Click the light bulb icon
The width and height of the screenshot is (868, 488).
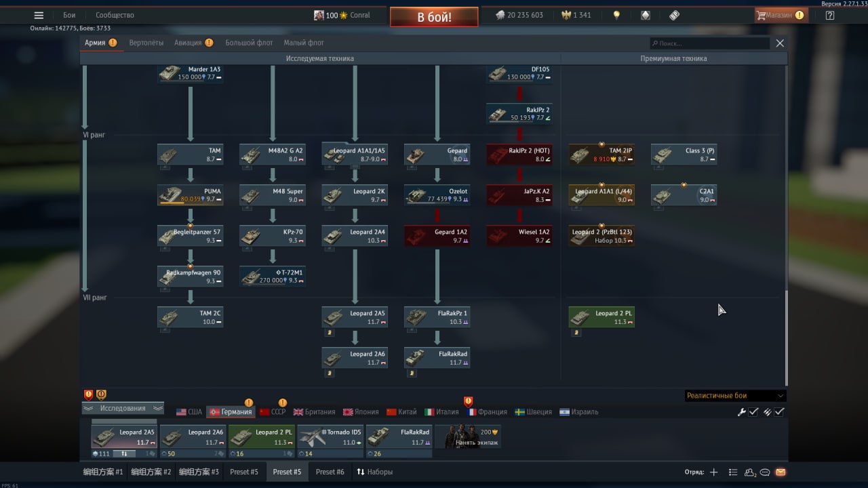click(616, 15)
